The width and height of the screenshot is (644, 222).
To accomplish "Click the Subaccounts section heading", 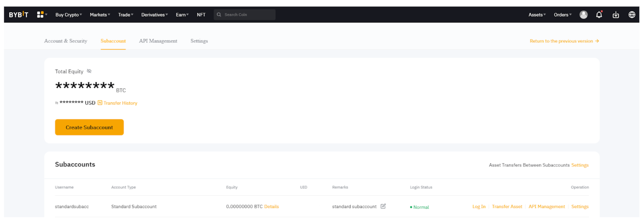I will (x=75, y=164).
